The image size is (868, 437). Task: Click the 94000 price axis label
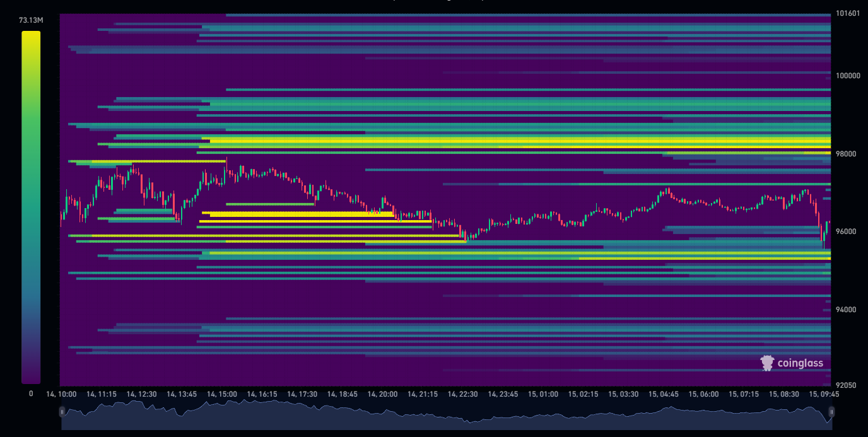846,310
